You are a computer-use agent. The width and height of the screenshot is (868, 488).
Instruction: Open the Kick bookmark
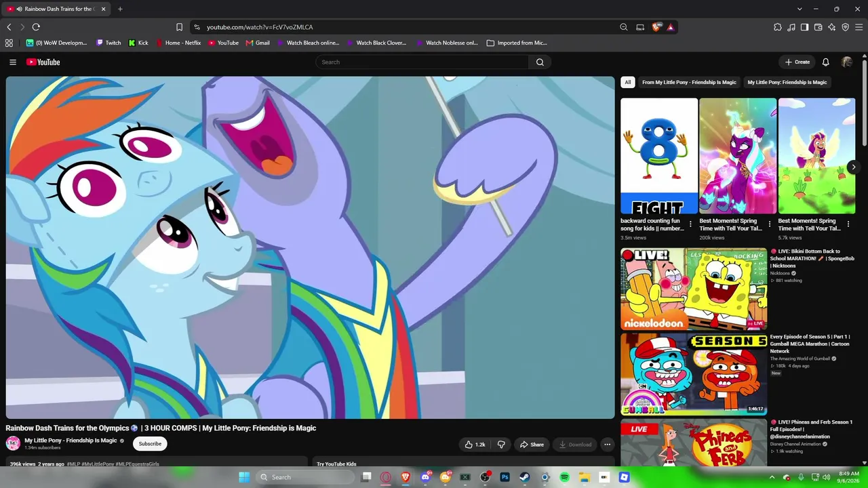[138, 43]
